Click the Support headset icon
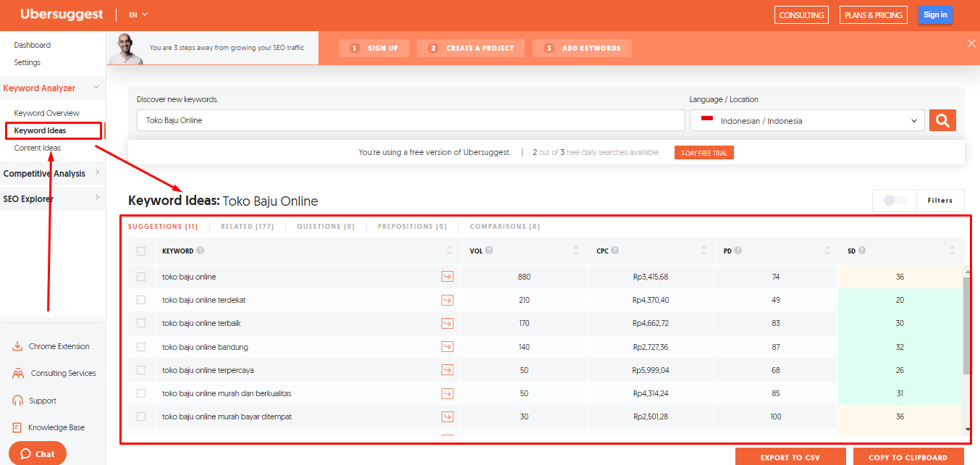Image resolution: width=980 pixels, height=465 pixels. pos(17,401)
